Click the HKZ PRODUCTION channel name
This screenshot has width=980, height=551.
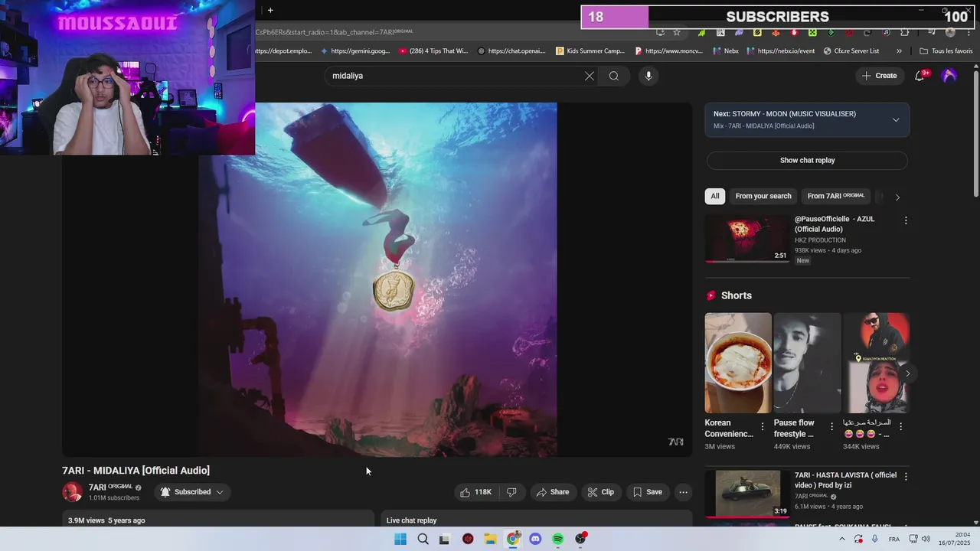(820, 240)
